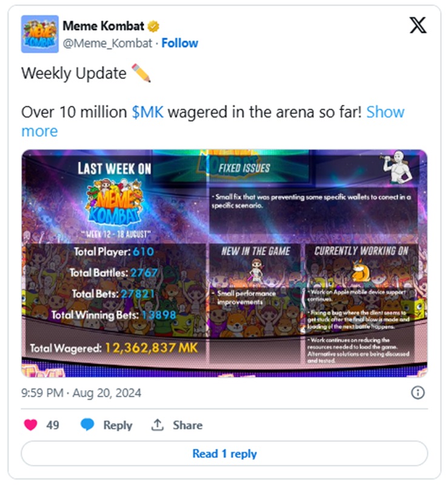Screen dimensions: 448x487
Task: Click the X logo icon
Action: 418,25
